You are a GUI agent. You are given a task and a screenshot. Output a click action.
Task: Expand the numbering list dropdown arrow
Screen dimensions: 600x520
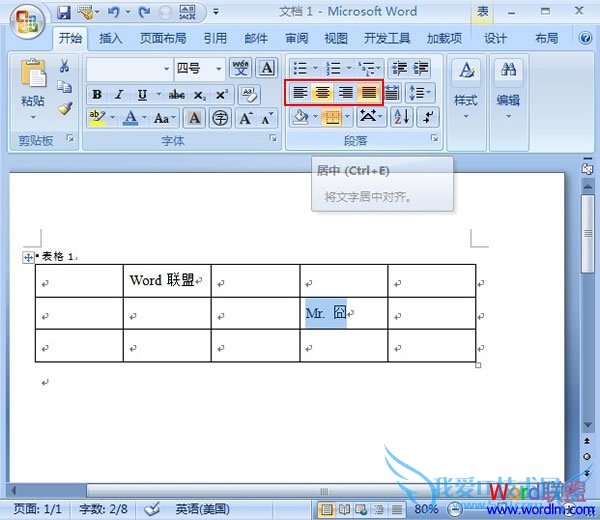[349, 68]
